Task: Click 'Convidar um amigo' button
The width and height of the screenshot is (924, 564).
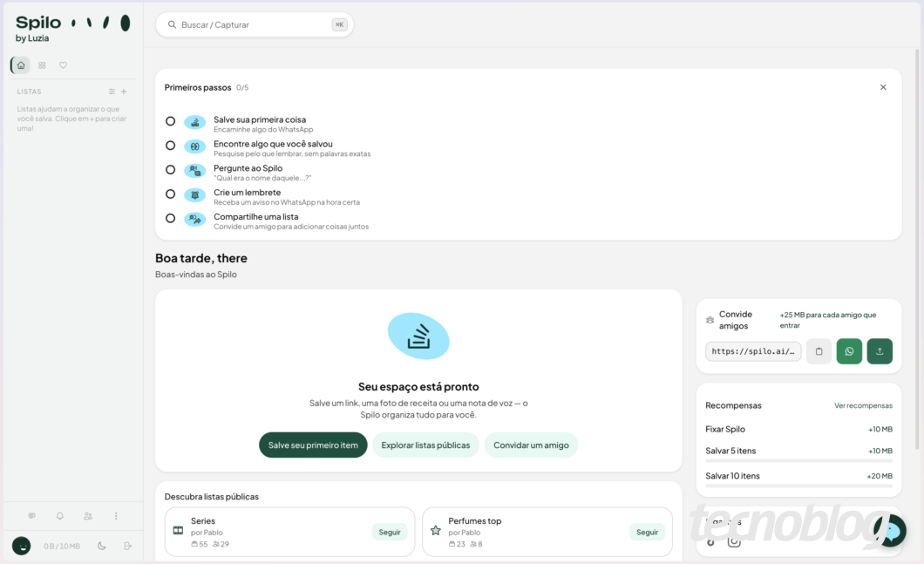Action: click(x=531, y=445)
